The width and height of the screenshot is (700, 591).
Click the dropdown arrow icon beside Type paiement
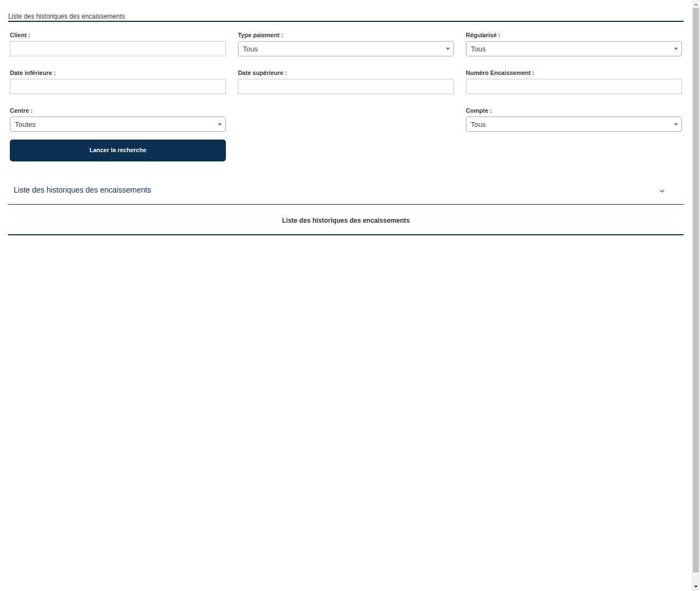[x=448, y=49]
